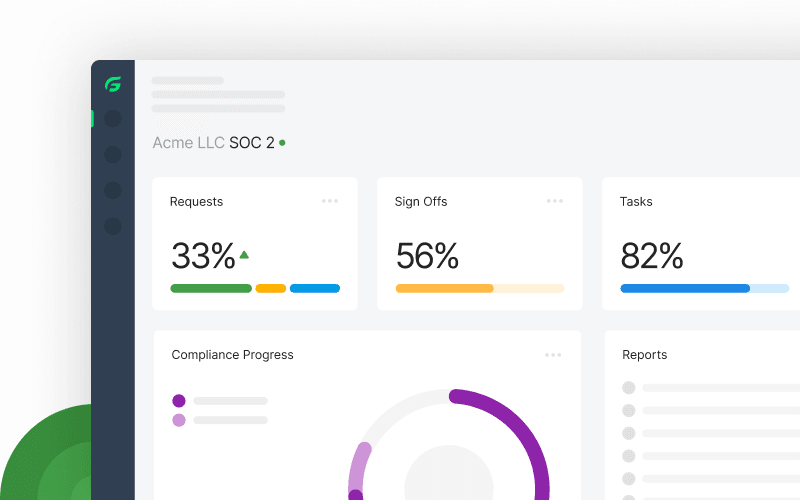This screenshot has width=800, height=500.
Task: Select the first sidebar navigation circle
Action: pyautogui.click(x=113, y=119)
